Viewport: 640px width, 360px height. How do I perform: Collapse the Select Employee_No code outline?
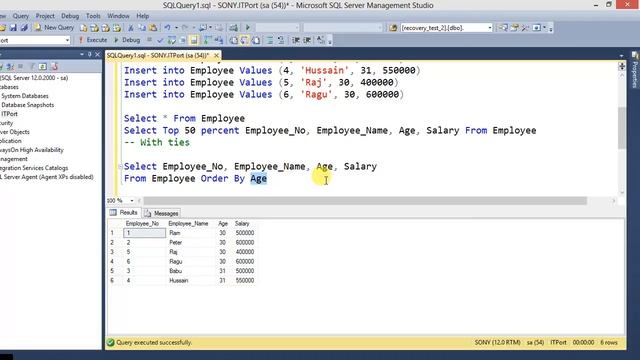pyautogui.click(x=120, y=167)
